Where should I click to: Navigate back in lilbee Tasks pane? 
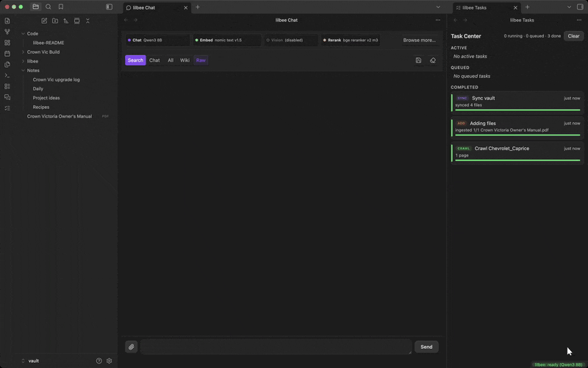456,20
